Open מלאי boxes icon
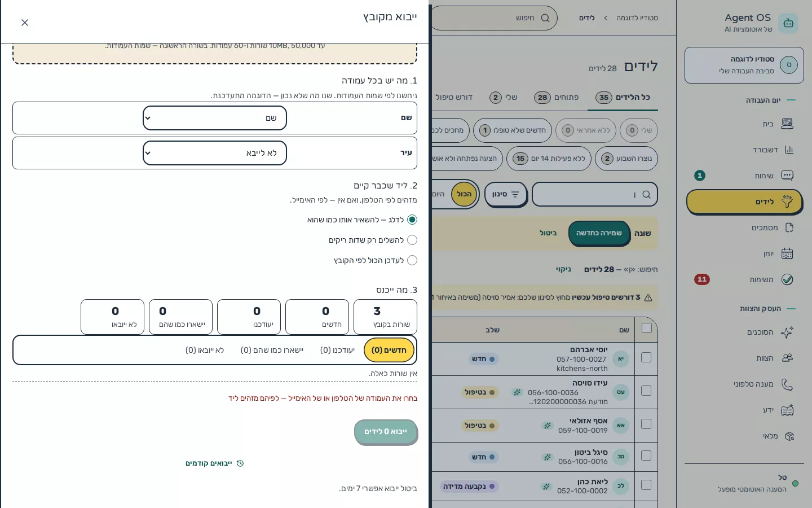812x508 pixels. [789, 436]
